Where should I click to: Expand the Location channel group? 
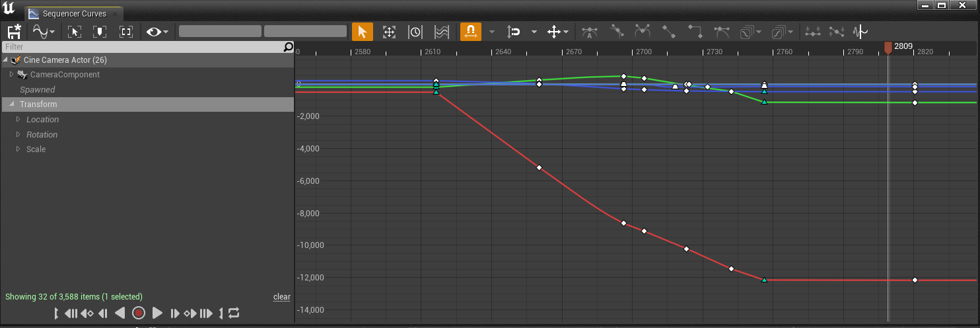[18, 120]
